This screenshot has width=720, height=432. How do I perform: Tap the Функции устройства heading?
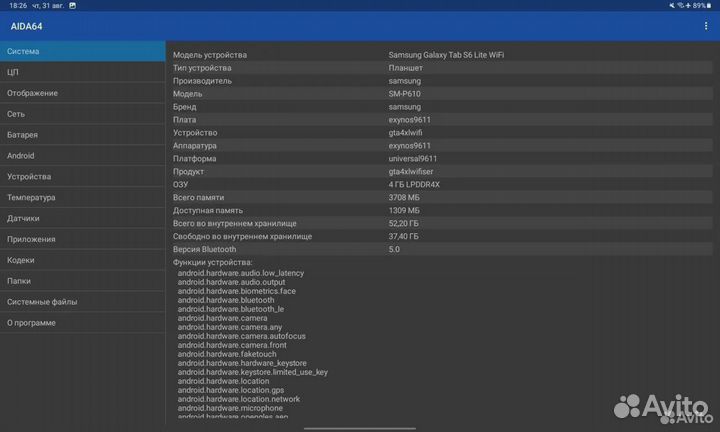(213, 262)
